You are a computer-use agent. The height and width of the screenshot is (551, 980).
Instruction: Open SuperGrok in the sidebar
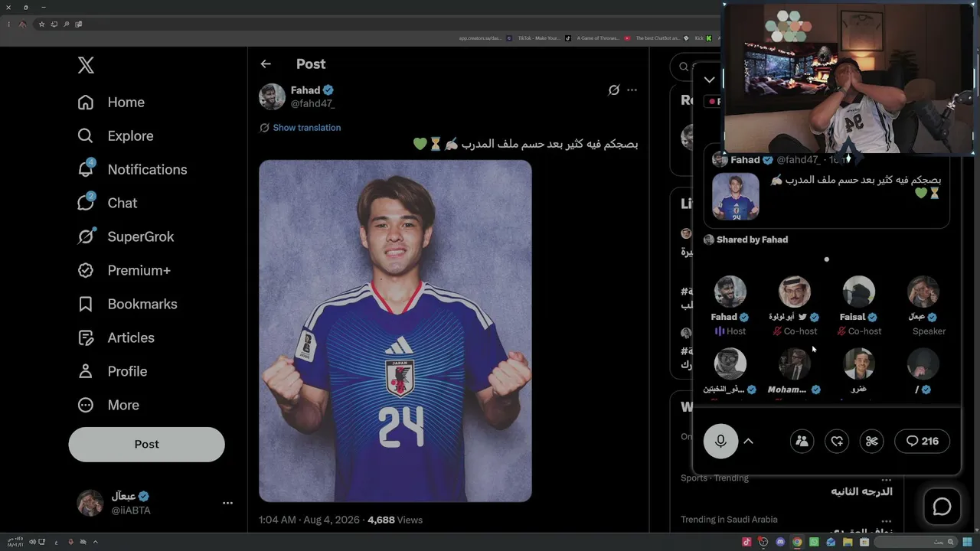tap(126, 236)
